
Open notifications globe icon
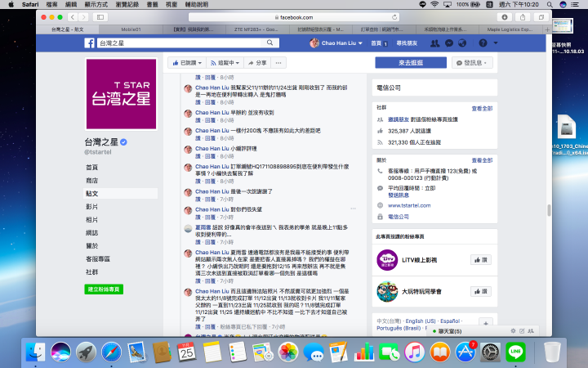462,43
